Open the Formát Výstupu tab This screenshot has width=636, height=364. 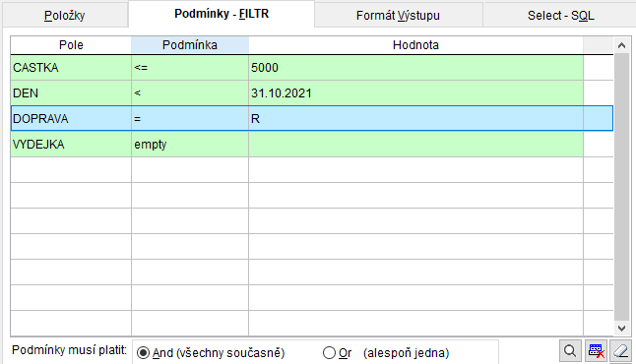pos(398,16)
